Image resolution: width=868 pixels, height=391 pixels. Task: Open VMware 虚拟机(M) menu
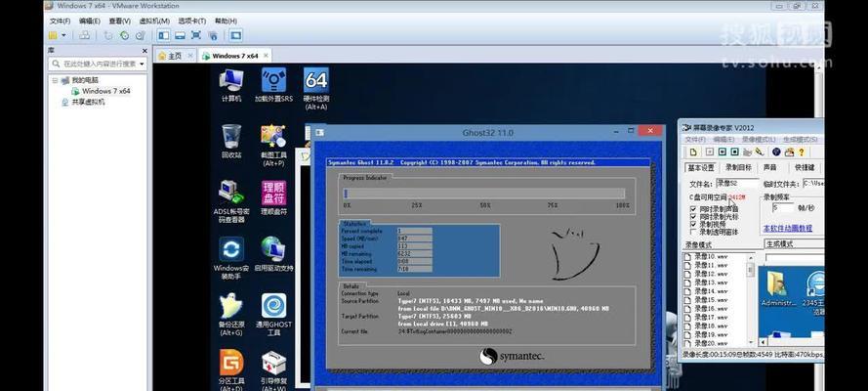(x=154, y=22)
